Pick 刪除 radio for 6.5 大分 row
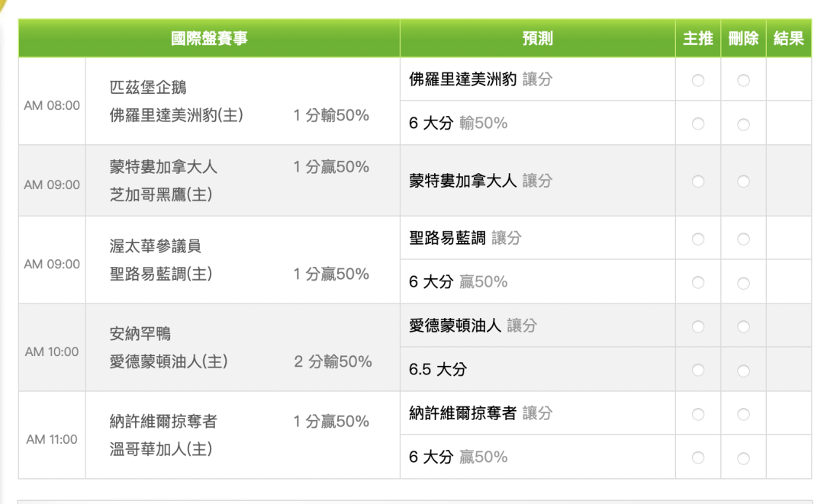 click(743, 370)
